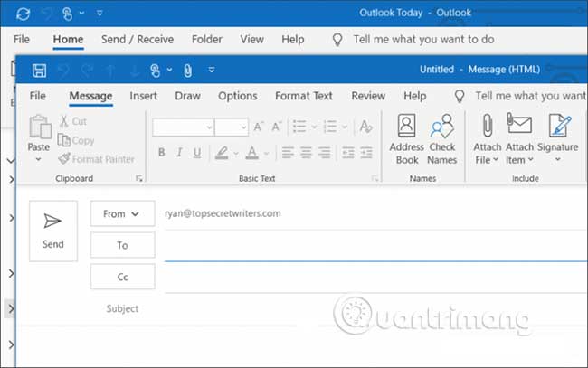
Task: Click the To recipients button
Action: 122,245
